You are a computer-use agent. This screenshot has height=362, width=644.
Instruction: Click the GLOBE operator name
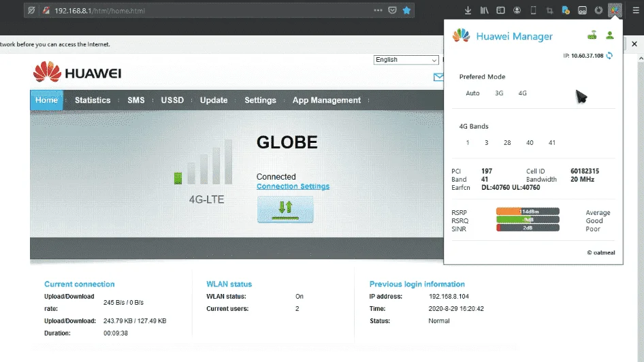tap(287, 142)
